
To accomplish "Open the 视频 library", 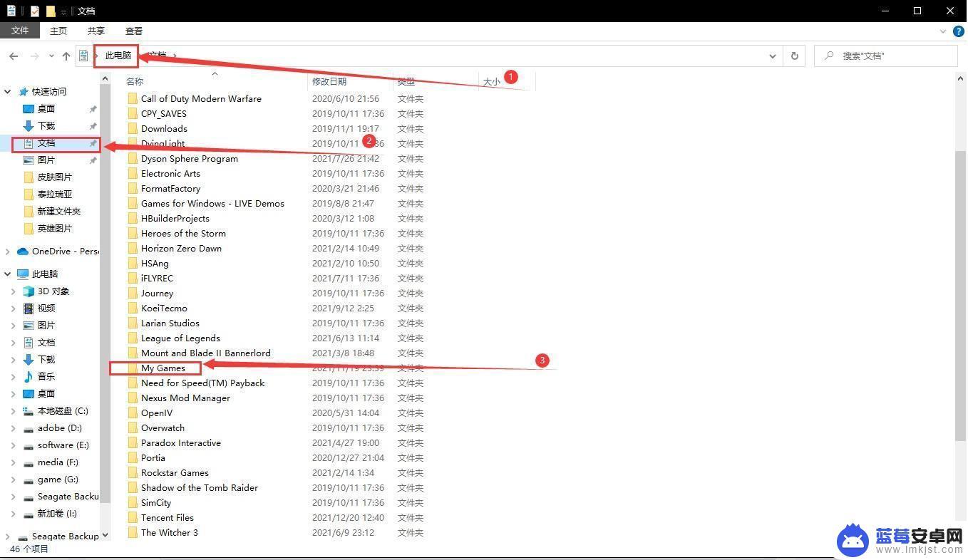I will (x=46, y=308).
